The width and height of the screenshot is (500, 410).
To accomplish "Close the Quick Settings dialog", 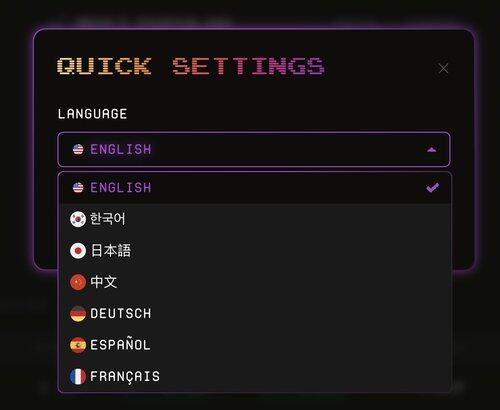I will pyautogui.click(x=443, y=68).
